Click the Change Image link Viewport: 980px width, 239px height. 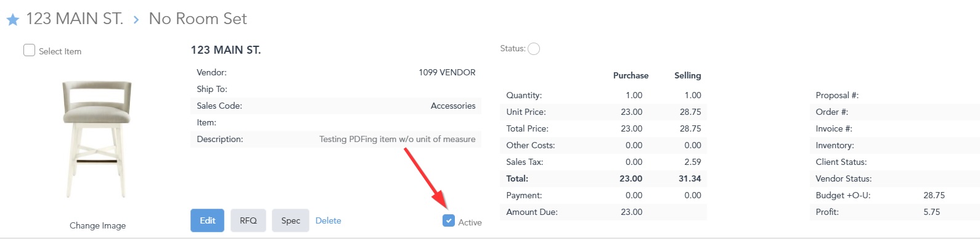97,225
